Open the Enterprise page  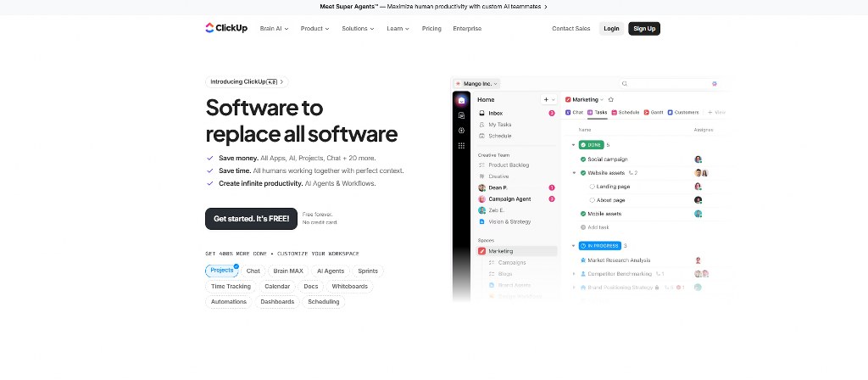point(467,29)
